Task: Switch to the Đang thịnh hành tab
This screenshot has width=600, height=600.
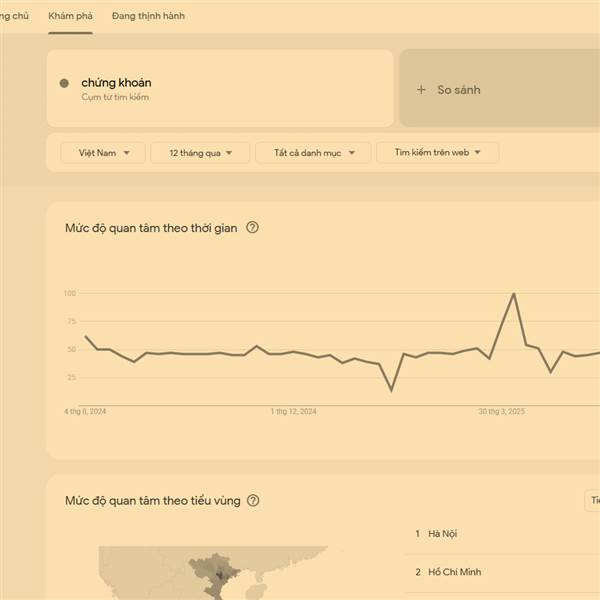Action: point(148,16)
